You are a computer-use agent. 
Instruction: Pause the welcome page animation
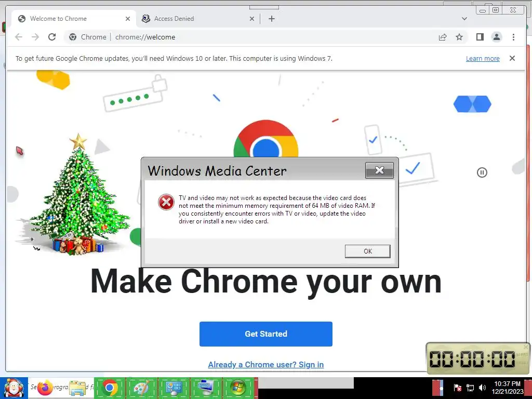[x=482, y=172]
